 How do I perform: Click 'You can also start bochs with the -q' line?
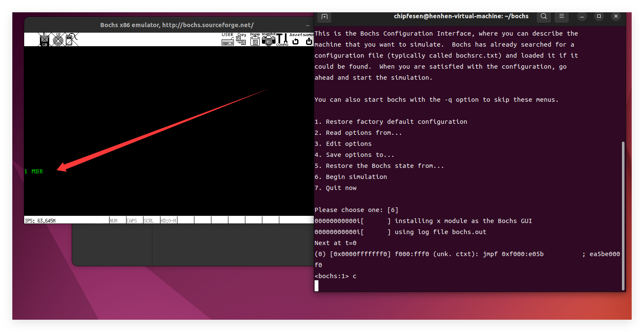click(x=436, y=100)
